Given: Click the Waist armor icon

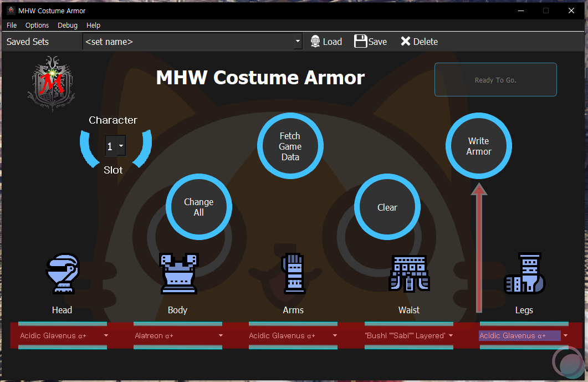Looking at the screenshot, I should coord(409,273).
